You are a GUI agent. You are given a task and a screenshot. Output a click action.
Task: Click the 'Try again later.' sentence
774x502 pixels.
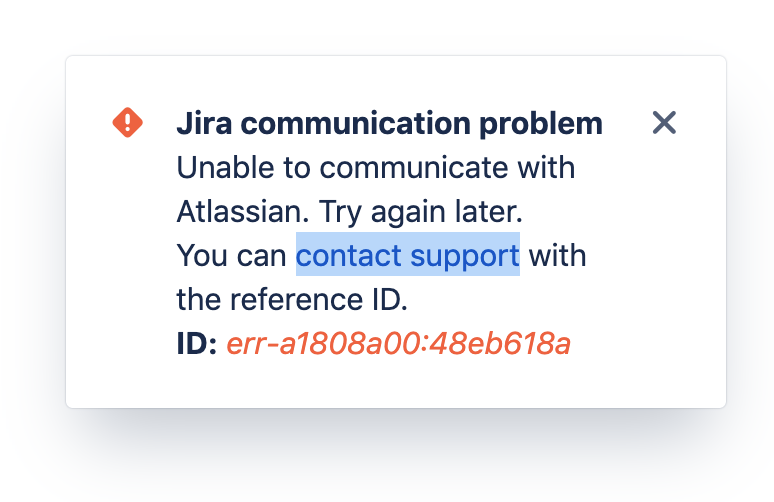pyautogui.click(x=421, y=212)
